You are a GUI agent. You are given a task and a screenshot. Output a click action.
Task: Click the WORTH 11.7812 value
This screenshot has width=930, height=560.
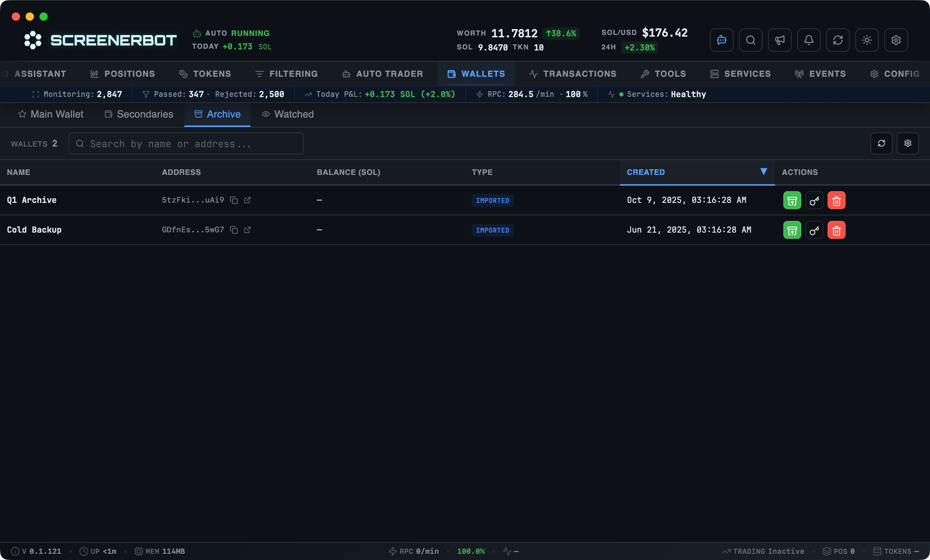click(497, 33)
